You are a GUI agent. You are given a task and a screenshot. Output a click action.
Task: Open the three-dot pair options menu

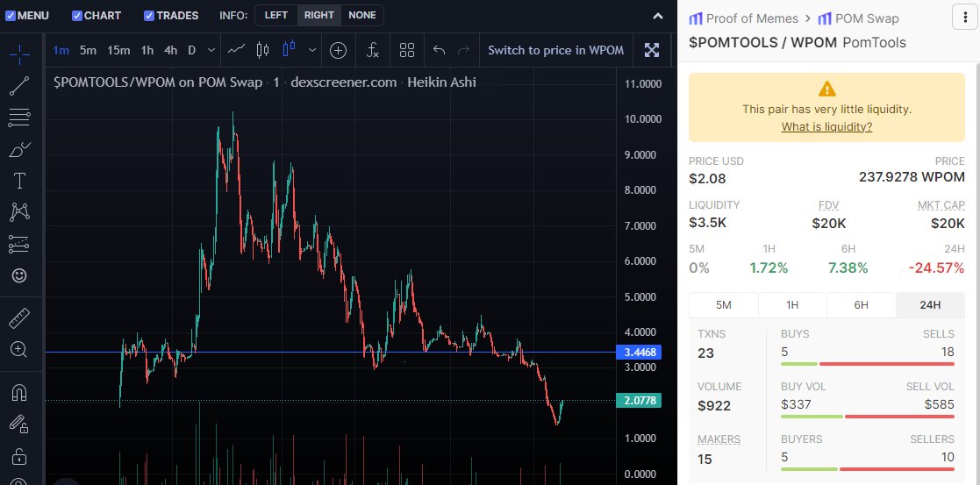(964, 18)
